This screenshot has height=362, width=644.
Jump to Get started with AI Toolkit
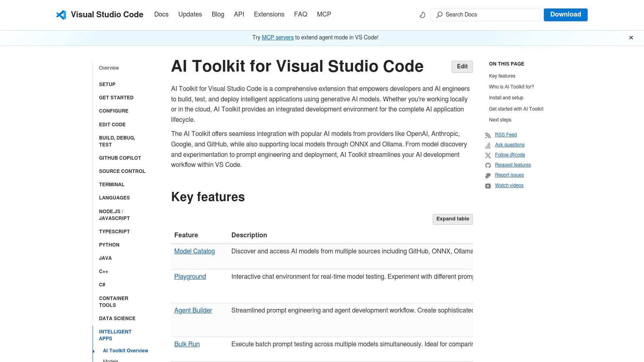click(x=516, y=109)
